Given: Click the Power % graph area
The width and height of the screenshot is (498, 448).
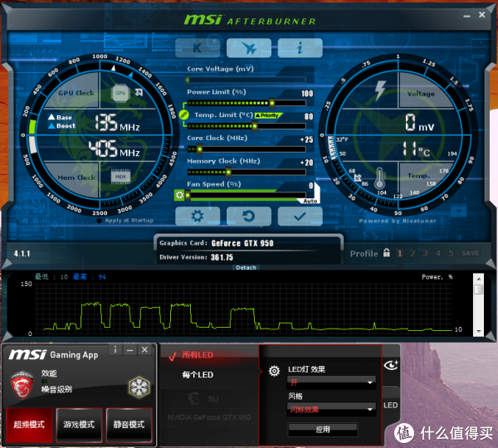Looking at the screenshot, I should click(x=244, y=308).
